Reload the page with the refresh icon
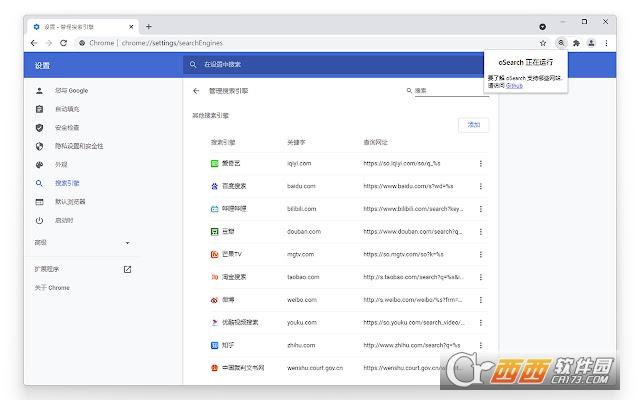Viewport: 640px width, 400px height. [x=63, y=43]
